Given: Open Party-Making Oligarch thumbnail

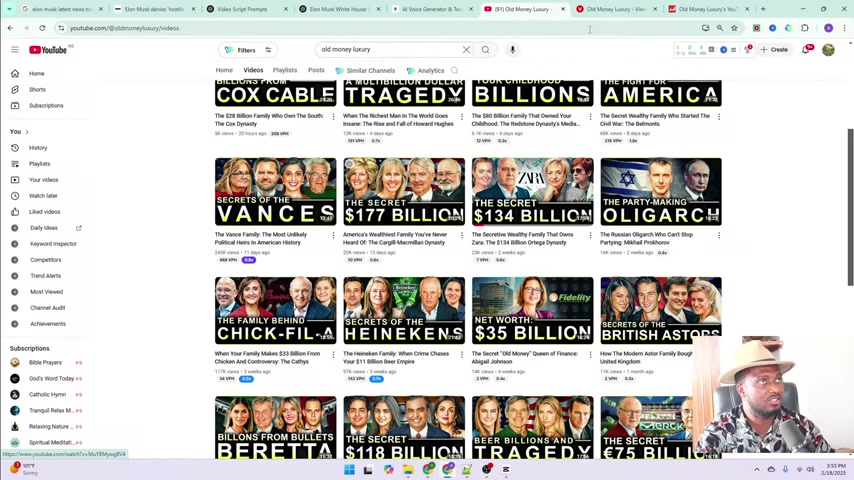Looking at the screenshot, I should (661, 192).
